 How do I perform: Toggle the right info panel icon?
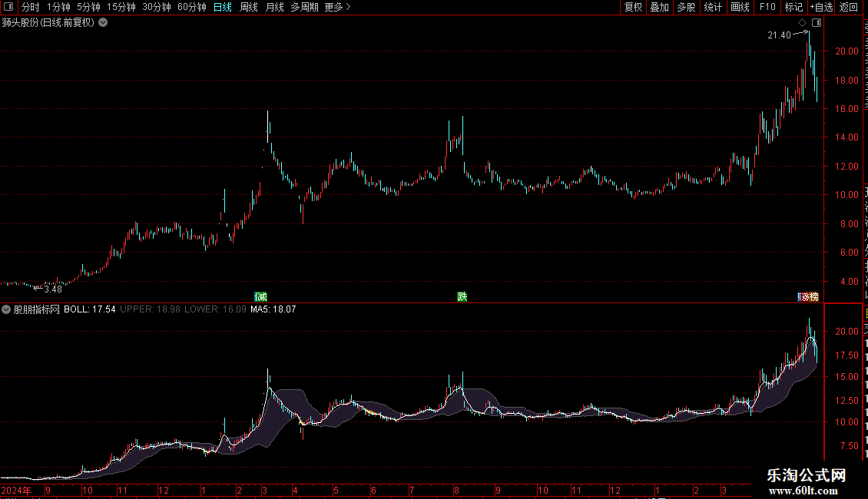[x=817, y=23]
